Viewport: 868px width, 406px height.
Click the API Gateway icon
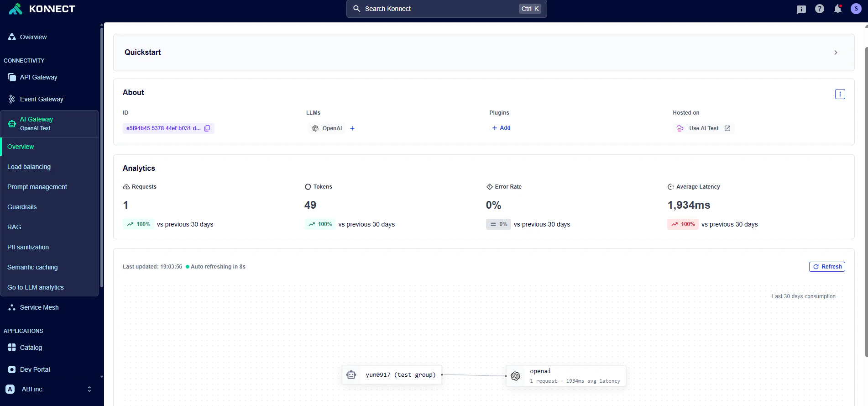click(12, 77)
